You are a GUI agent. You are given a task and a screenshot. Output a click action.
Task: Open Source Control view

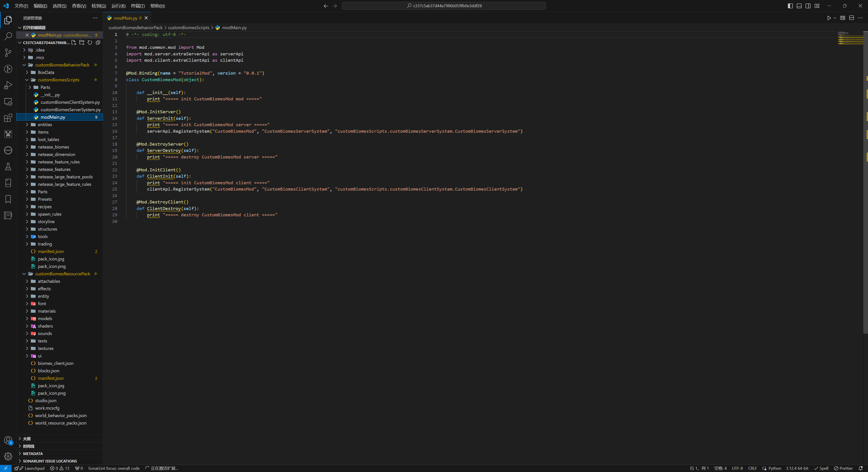8,52
